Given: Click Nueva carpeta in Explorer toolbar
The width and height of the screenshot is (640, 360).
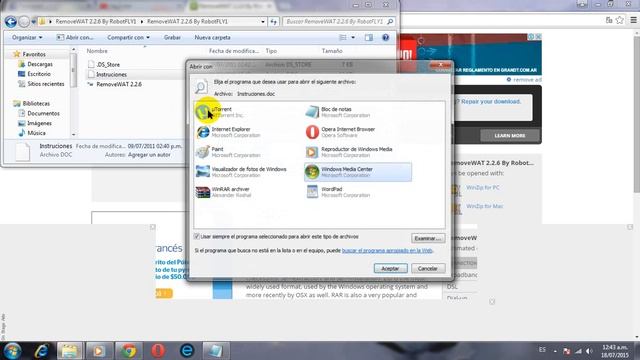Looking at the screenshot, I should (212, 38).
